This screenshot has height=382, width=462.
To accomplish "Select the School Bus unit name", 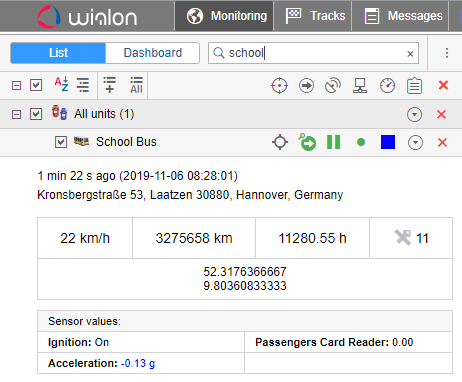I will pos(126,142).
